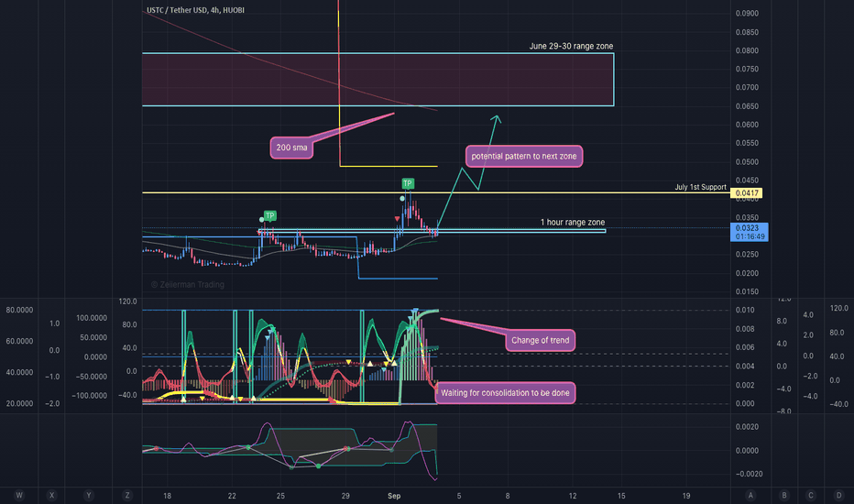Select the 'potential pattern to next zone' callout
The width and height of the screenshot is (854, 504).
524,157
